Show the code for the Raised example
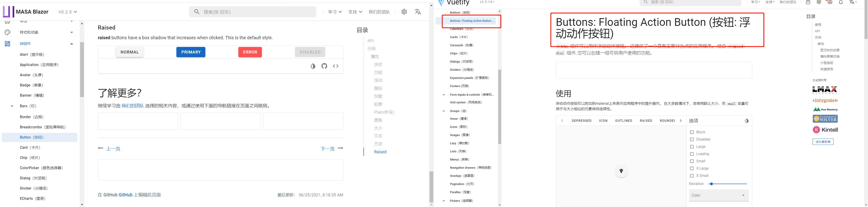Image resolution: width=868 pixels, height=207 pixels. point(336,66)
